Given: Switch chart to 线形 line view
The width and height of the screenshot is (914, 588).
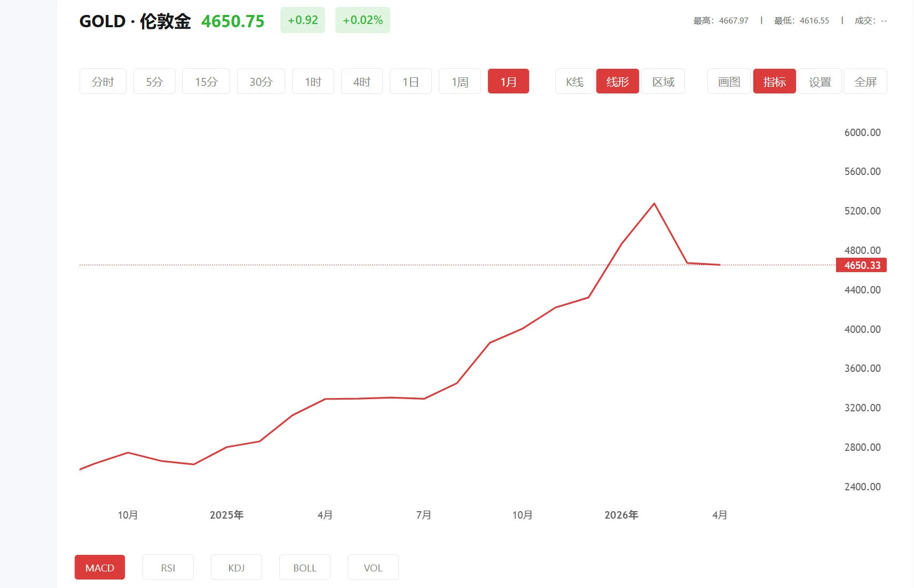Looking at the screenshot, I should pos(618,81).
